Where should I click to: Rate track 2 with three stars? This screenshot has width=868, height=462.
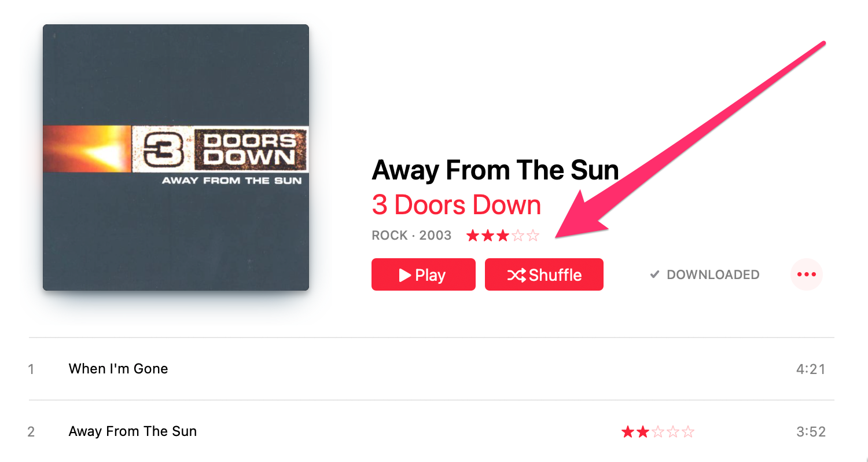[x=658, y=432]
